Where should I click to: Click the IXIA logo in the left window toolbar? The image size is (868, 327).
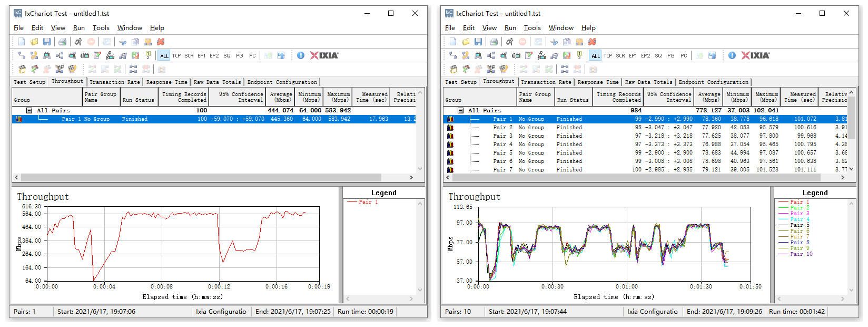click(324, 55)
